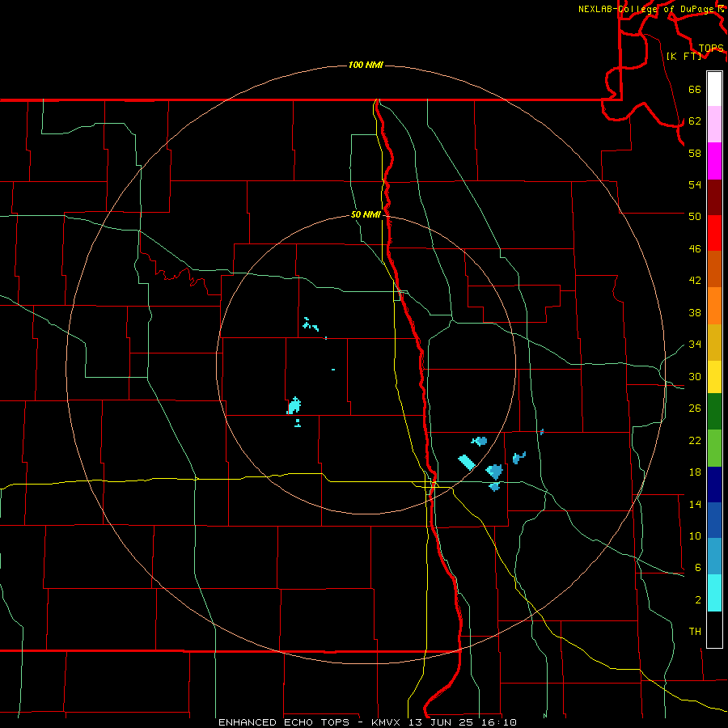Click the legend value "30"
The height and width of the screenshot is (728, 728).
click(695, 376)
